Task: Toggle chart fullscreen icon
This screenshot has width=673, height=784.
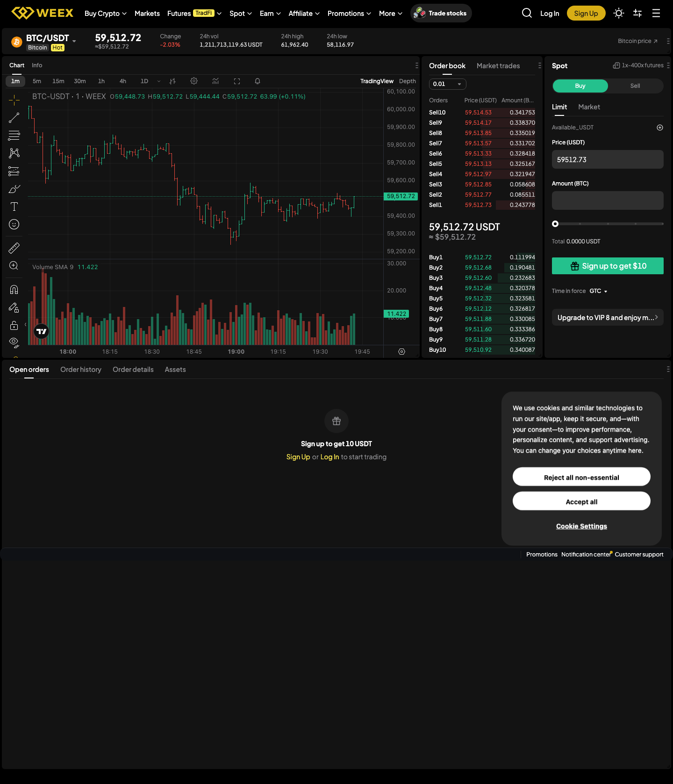Action: [237, 81]
